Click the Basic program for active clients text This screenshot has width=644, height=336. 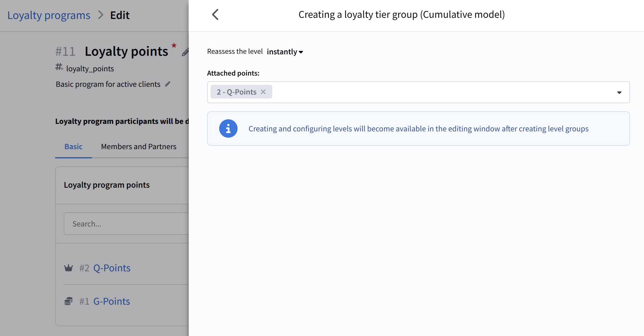108,84
